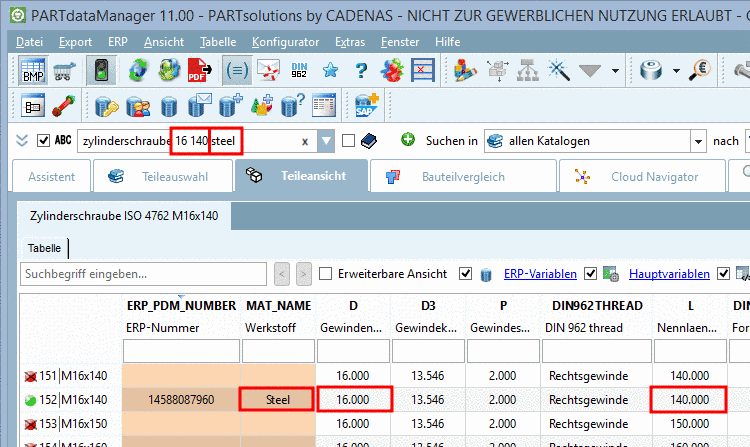Select the Tabelle sub-tab
Viewport: 750px width, 447px height.
(x=44, y=248)
